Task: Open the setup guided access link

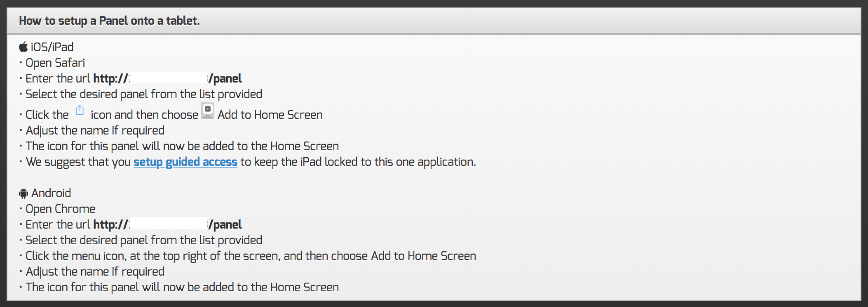Action: (185, 162)
